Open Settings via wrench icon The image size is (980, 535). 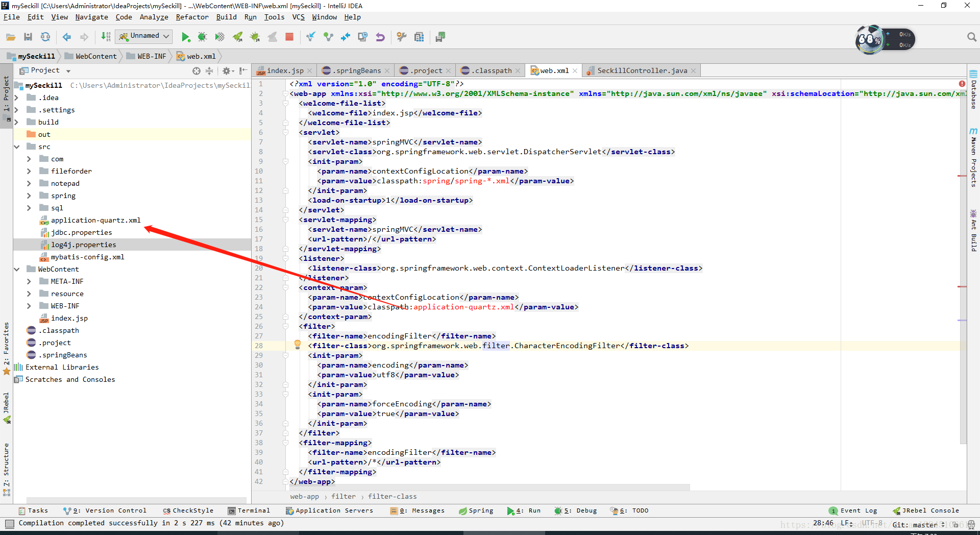point(402,37)
